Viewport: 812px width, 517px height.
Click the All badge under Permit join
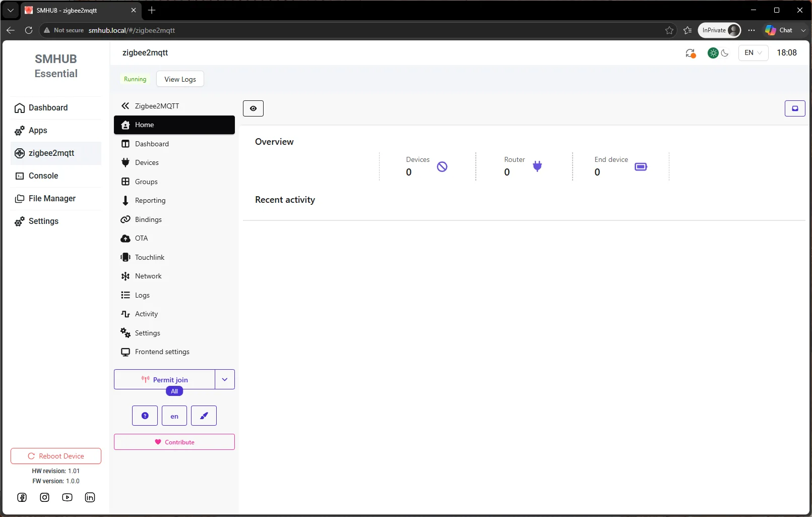coord(174,391)
